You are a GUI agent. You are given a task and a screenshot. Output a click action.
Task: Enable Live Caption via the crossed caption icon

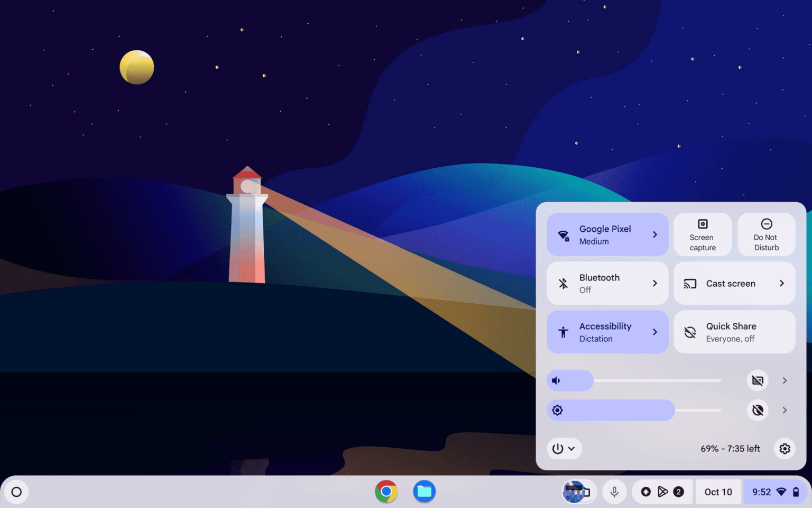(x=757, y=380)
